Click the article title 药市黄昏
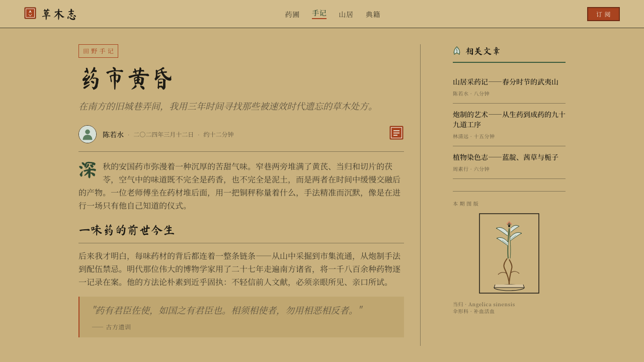 pos(126,79)
